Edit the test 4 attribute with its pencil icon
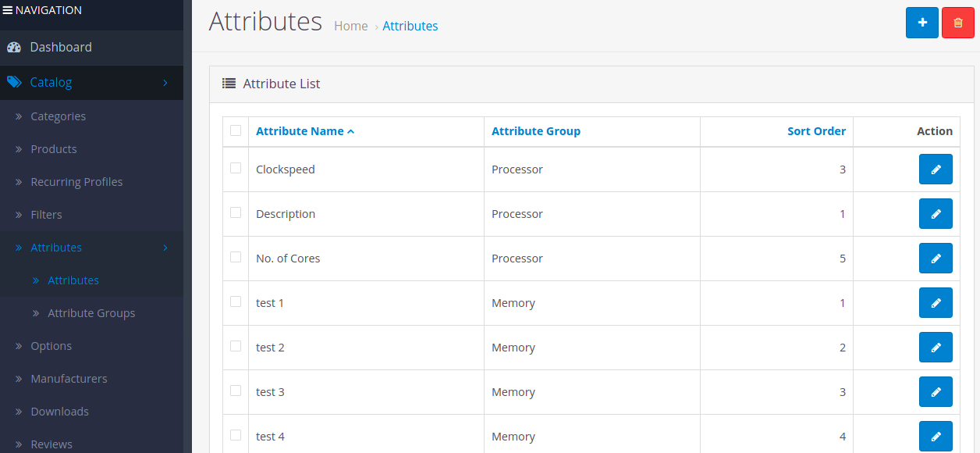 click(x=936, y=436)
